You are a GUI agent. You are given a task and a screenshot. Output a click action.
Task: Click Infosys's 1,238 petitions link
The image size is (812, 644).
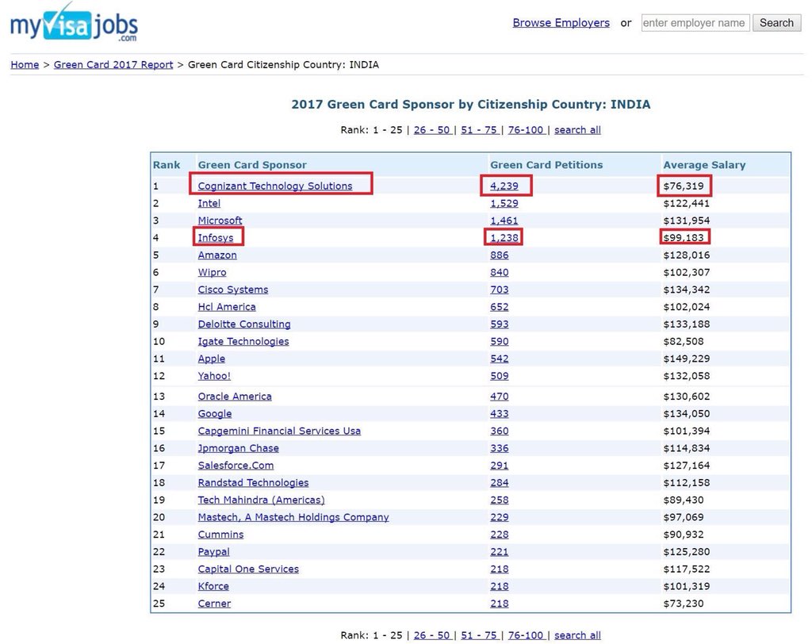click(x=504, y=238)
